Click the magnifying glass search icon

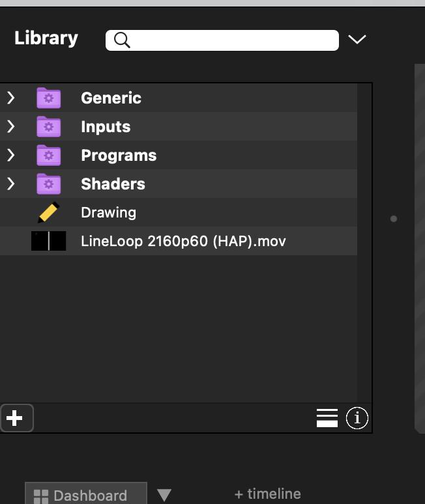click(x=122, y=40)
